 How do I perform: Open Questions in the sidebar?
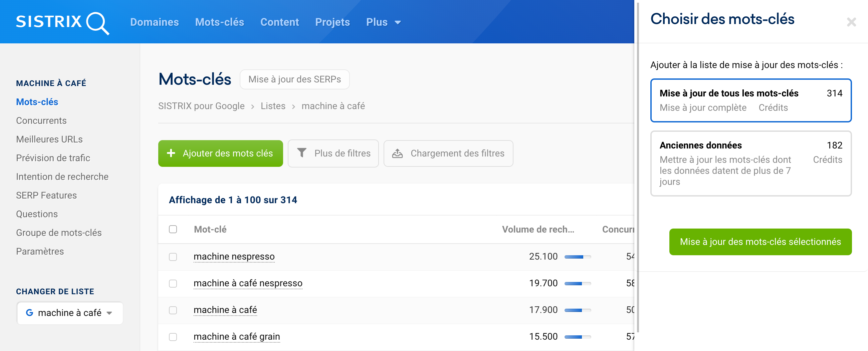[37, 214]
